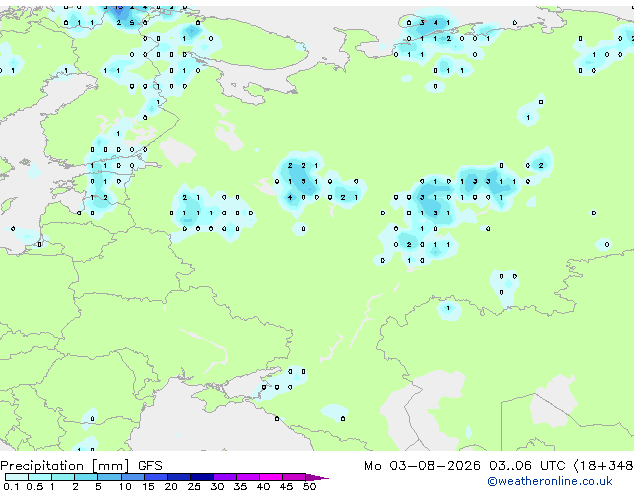Choose the 30–35 mm purple legend swatch
This screenshot has width=634, height=490.
click(225, 477)
